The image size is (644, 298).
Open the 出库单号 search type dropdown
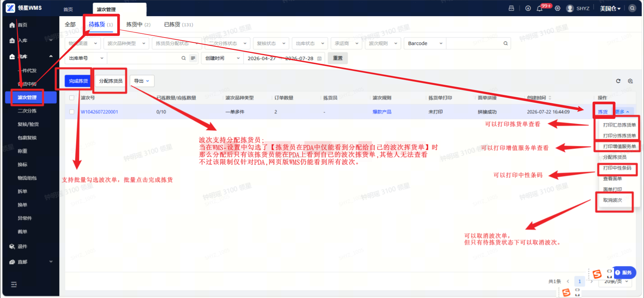(86, 58)
